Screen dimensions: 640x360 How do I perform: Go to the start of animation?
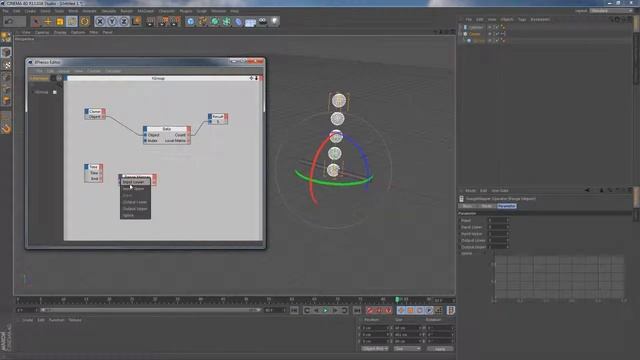click(294, 311)
